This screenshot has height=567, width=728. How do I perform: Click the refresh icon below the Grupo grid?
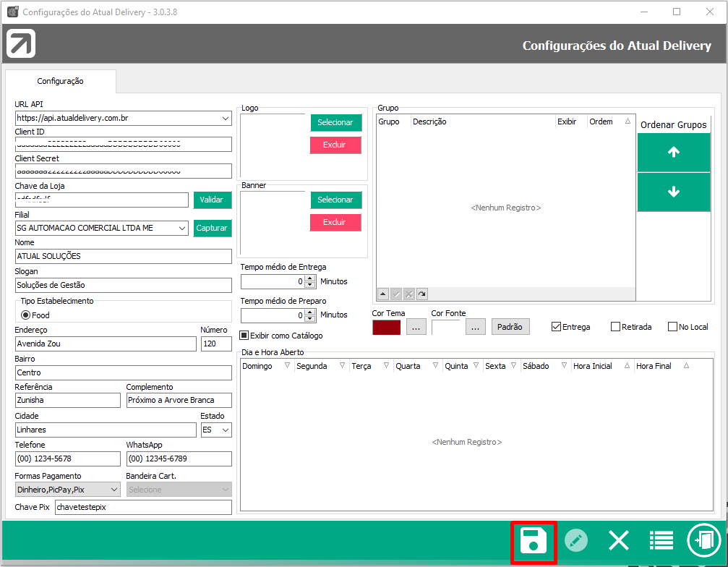pyautogui.click(x=421, y=294)
